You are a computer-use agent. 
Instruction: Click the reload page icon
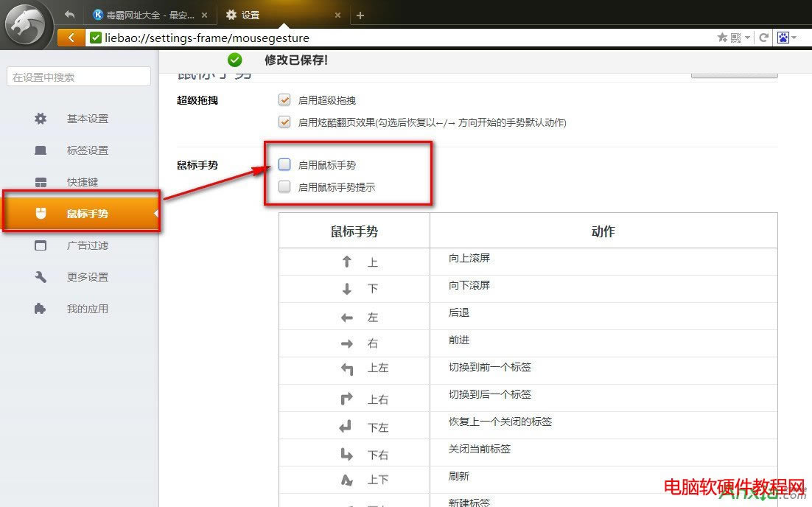click(764, 38)
